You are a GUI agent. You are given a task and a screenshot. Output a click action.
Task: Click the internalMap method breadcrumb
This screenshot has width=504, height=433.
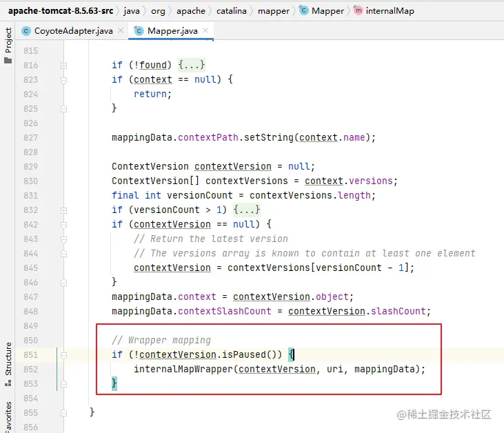[384, 11]
